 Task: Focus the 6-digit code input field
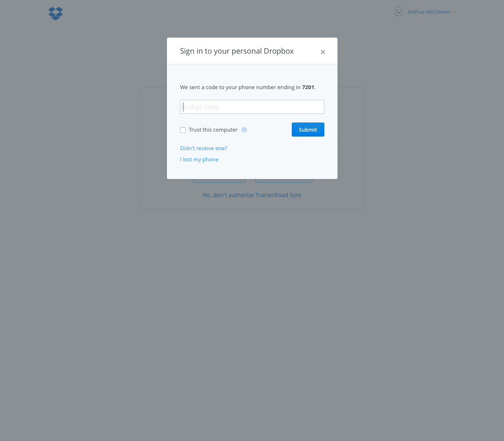252,107
